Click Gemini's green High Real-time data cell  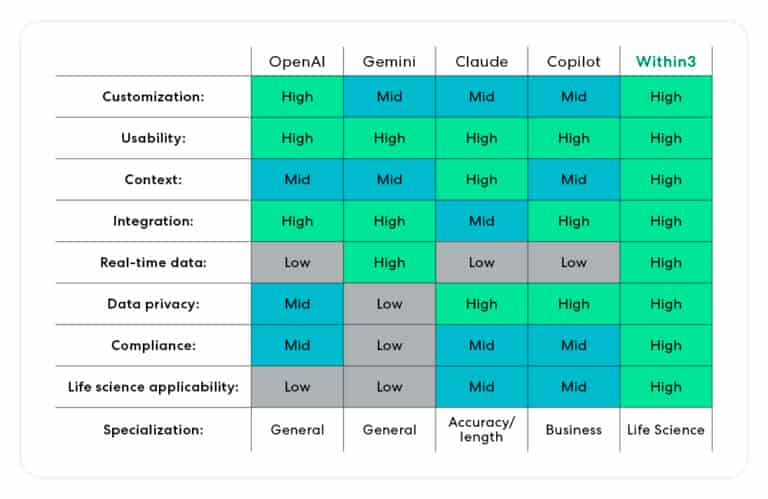389,263
